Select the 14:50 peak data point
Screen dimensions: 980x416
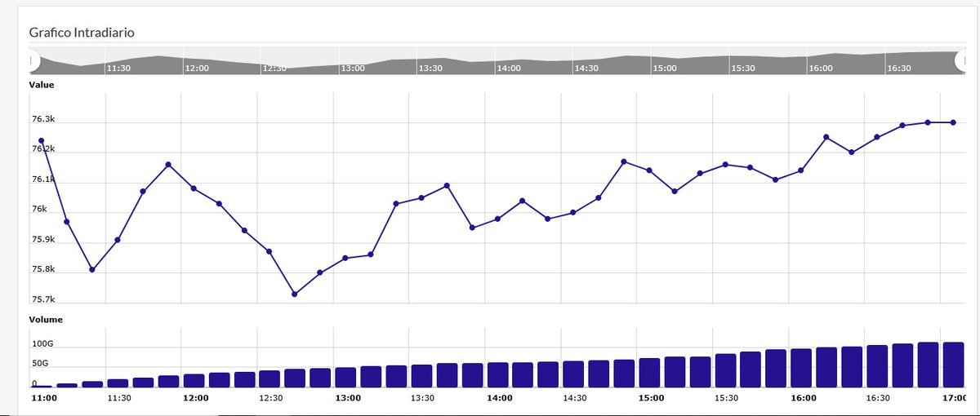tap(623, 162)
